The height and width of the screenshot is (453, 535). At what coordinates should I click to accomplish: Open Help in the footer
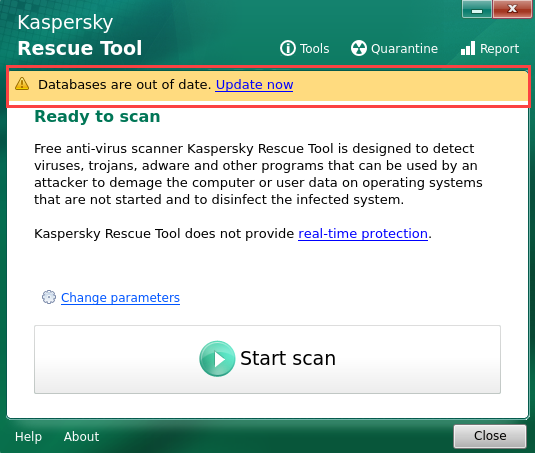pyautogui.click(x=28, y=437)
